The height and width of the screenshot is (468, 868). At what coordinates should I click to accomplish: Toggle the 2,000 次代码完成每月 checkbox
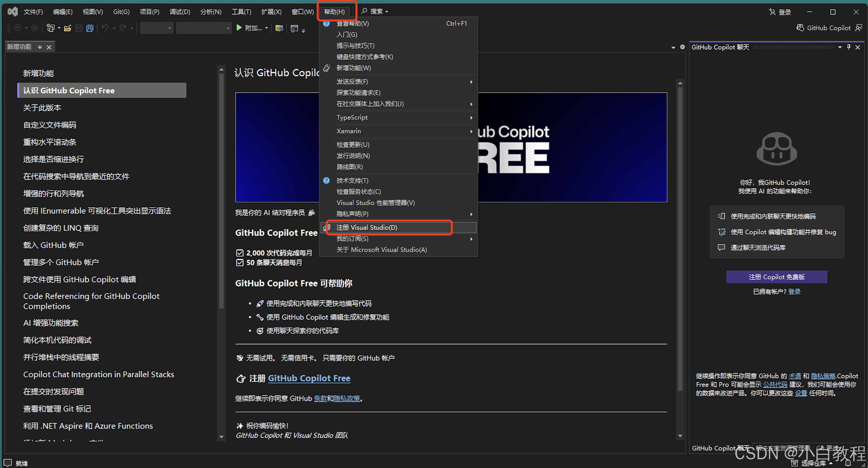(x=240, y=253)
